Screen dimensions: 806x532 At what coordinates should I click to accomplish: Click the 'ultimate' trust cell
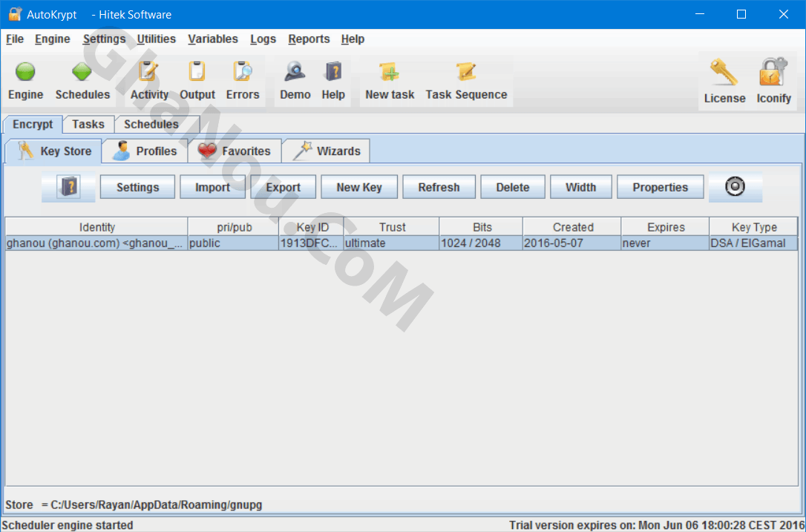tap(392, 243)
